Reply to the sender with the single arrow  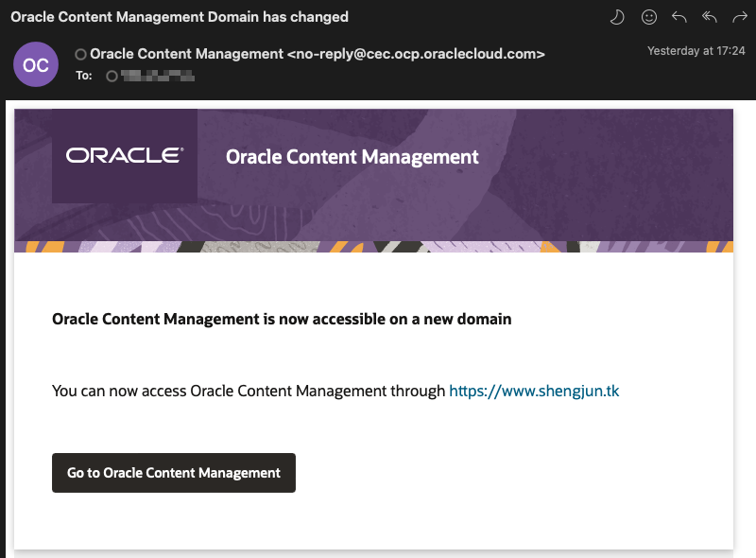pyautogui.click(x=679, y=17)
